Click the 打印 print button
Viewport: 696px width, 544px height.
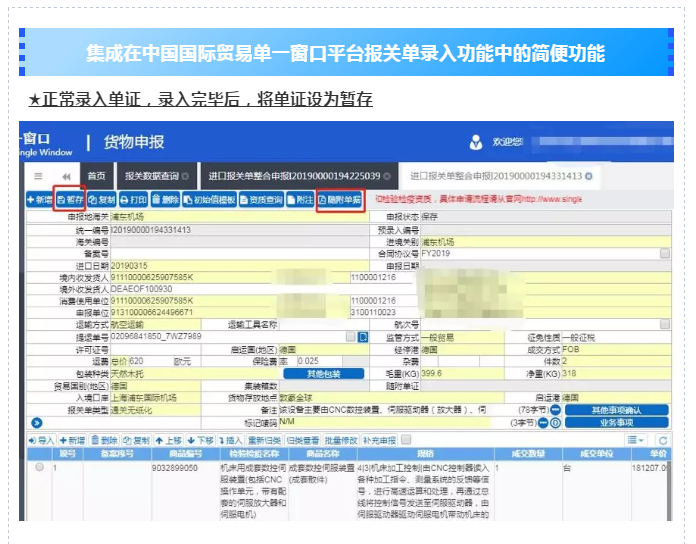[133, 200]
